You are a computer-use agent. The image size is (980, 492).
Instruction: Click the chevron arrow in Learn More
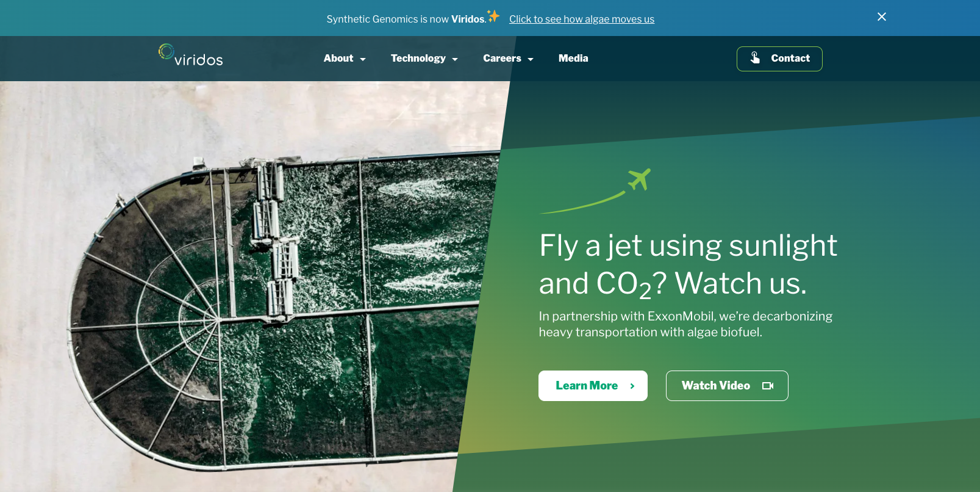[632, 386]
